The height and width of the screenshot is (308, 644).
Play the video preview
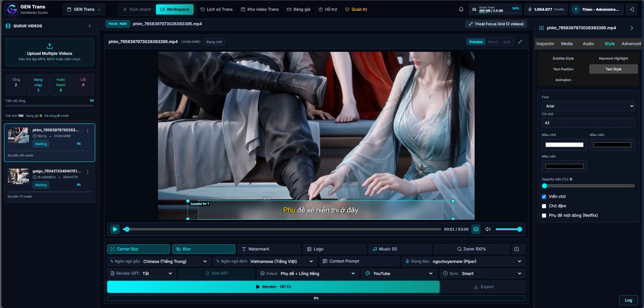[115, 229]
